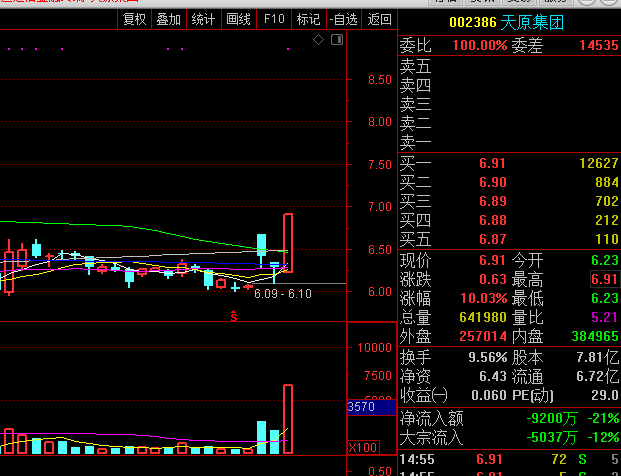Click the 买一 bid volume 12627
The image size is (621, 476).
point(599,163)
